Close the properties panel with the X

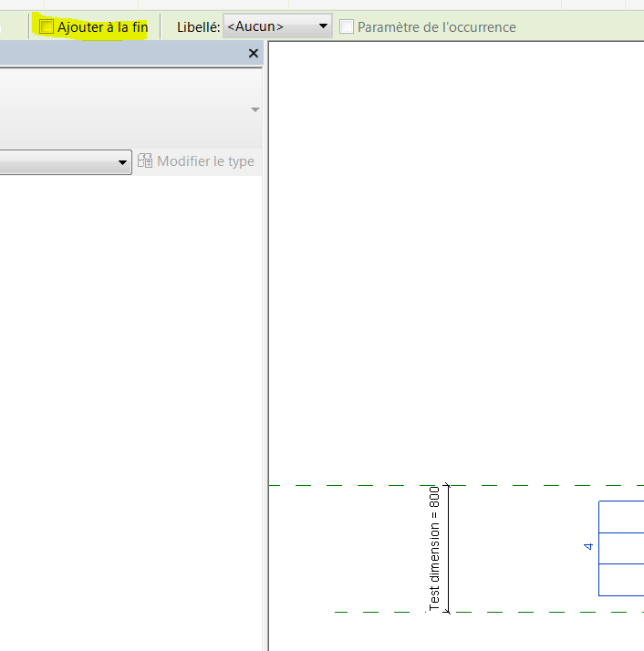tap(254, 54)
